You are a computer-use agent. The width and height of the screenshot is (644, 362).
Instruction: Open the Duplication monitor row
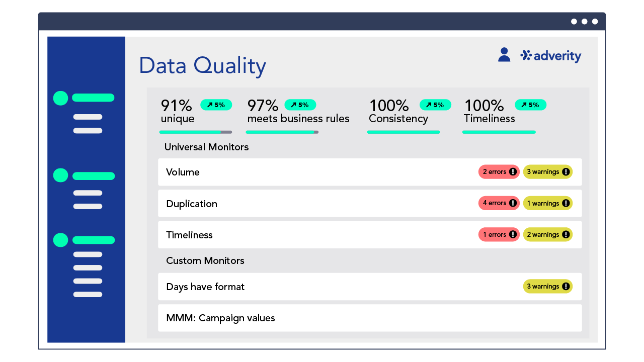click(370, 203)
